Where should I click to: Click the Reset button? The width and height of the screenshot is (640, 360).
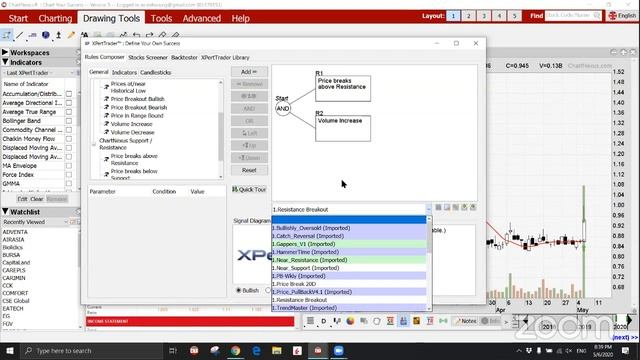pos(249,170)
